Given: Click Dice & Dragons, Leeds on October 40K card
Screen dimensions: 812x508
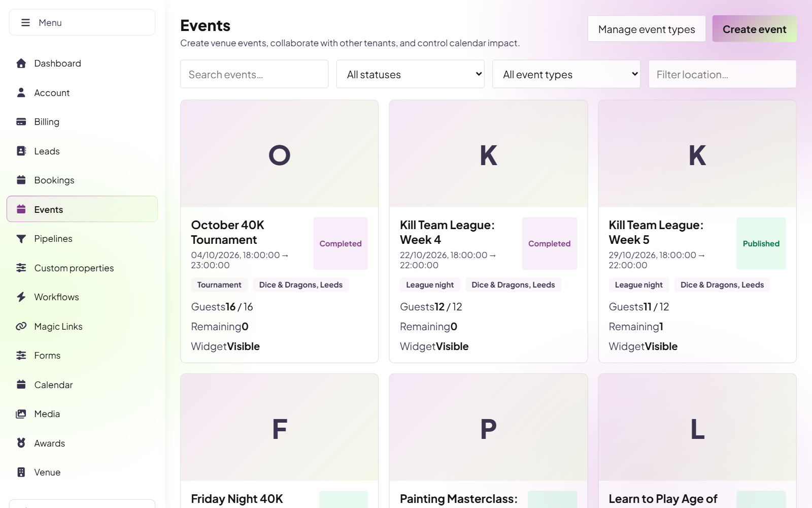Looking at the screenshot, I should (301, 285).
